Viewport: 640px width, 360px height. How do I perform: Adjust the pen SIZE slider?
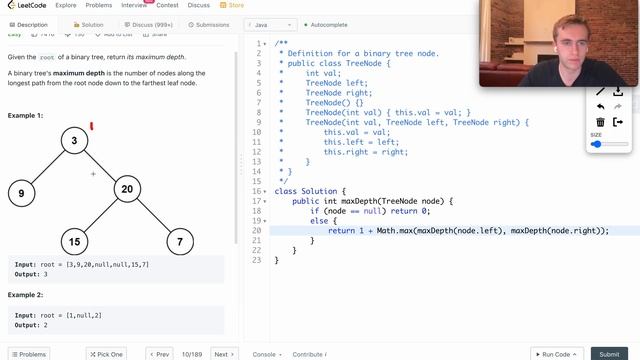coord(609,144)
